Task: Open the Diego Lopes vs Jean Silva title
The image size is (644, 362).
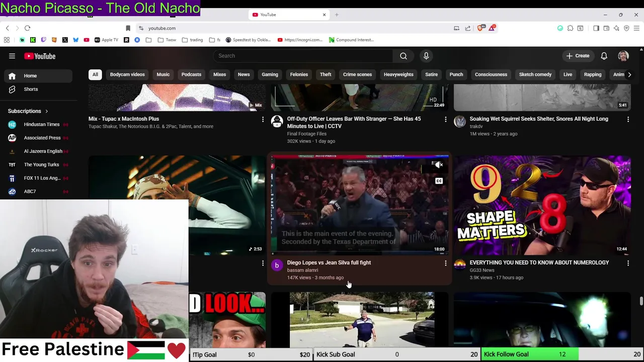Action: tap(329, 262)
